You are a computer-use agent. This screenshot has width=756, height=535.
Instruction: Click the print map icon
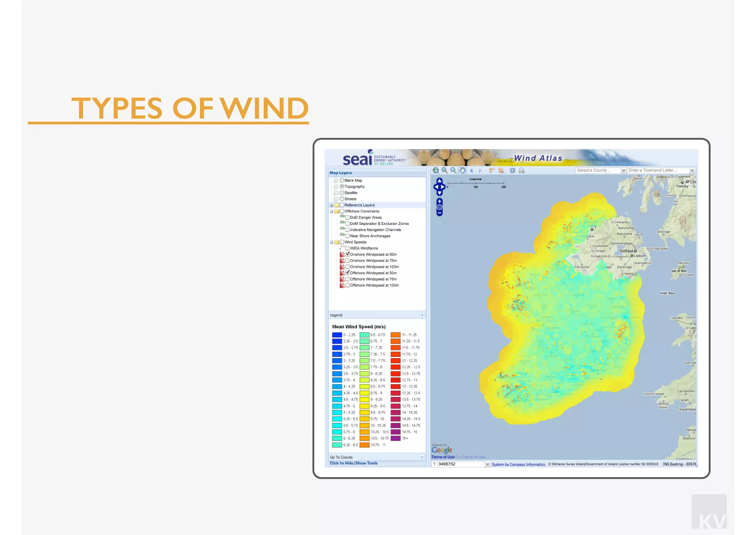(x=521, y=170)
